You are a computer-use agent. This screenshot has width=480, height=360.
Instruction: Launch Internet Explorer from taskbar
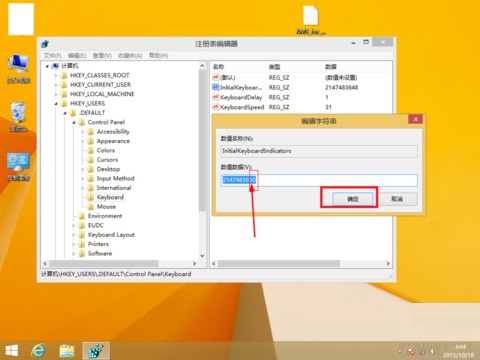pyautogui.click(x=38, y=351)
